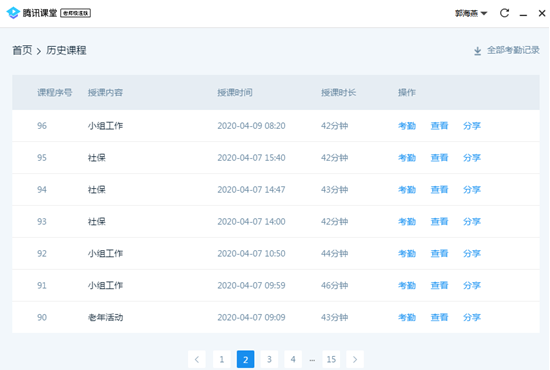
Task: Click 小组工作 in course 96 row
Action: [x=105, y=126]
